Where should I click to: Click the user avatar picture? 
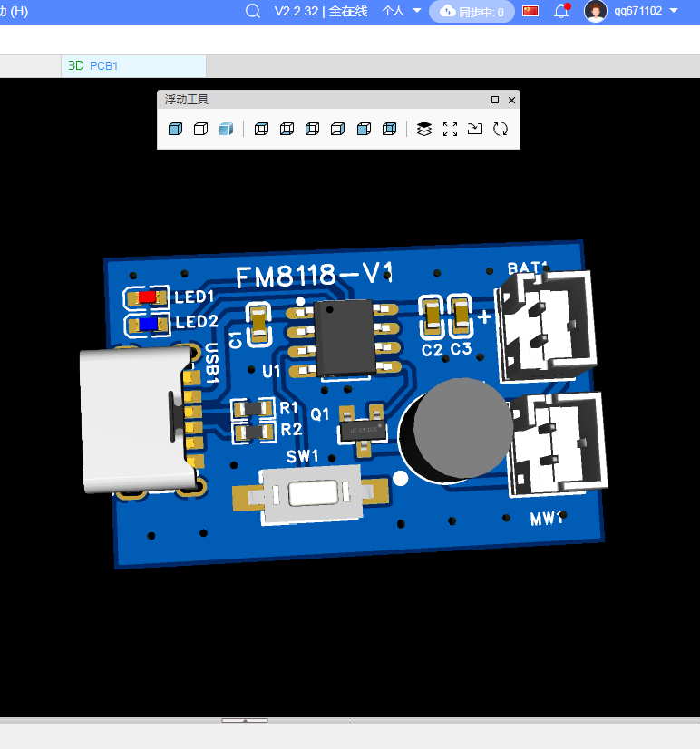pos(596,11)
